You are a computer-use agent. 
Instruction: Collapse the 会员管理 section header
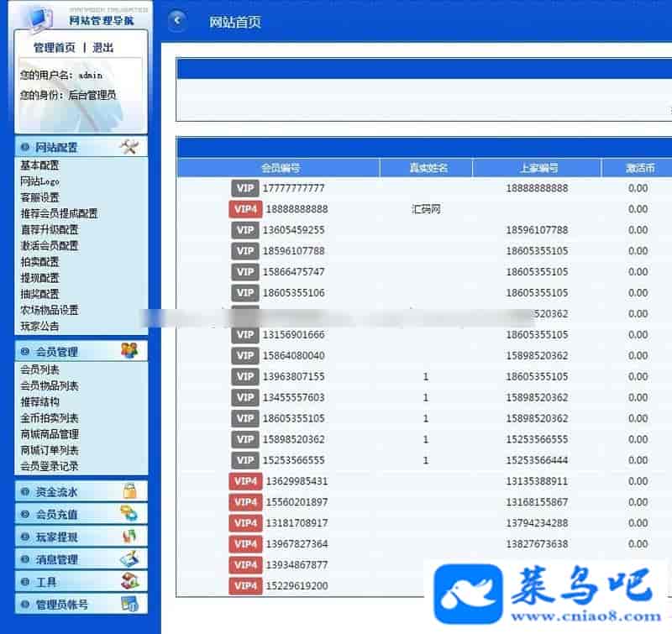(56, 352)
